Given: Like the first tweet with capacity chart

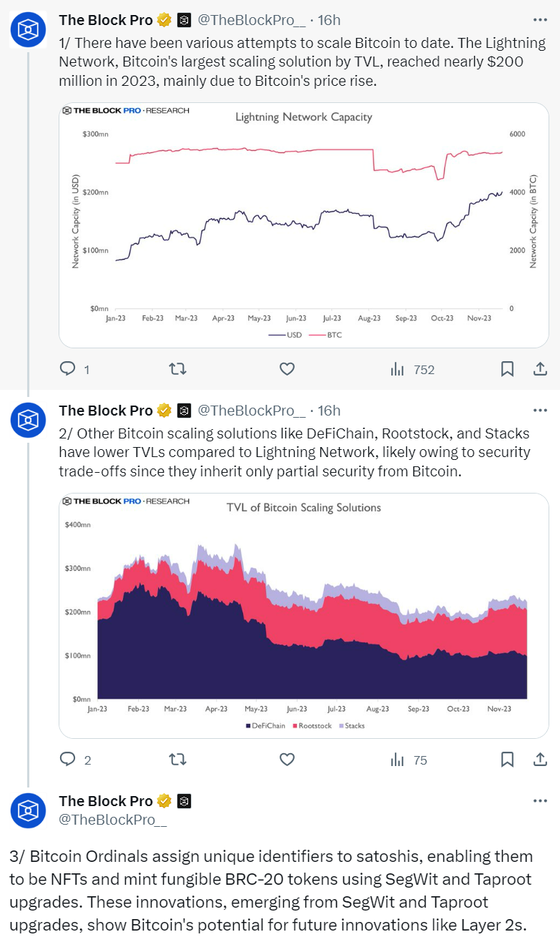Looking at the screenshot, I should point(287,369).
